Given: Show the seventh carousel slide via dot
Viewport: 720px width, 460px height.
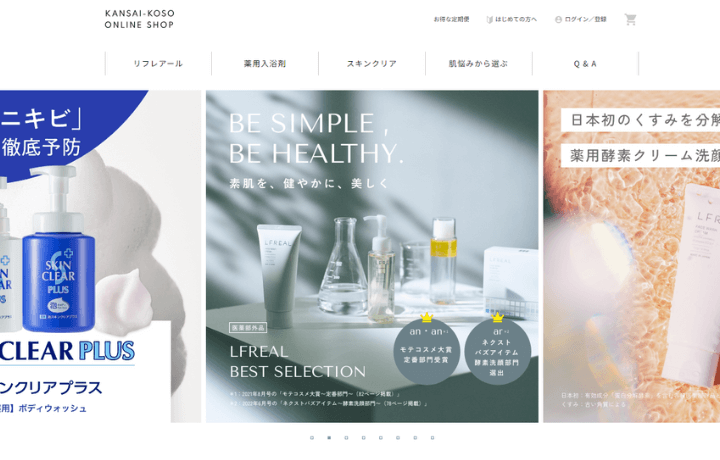Looking at the screenshot, I should click(x=415, y=438).
